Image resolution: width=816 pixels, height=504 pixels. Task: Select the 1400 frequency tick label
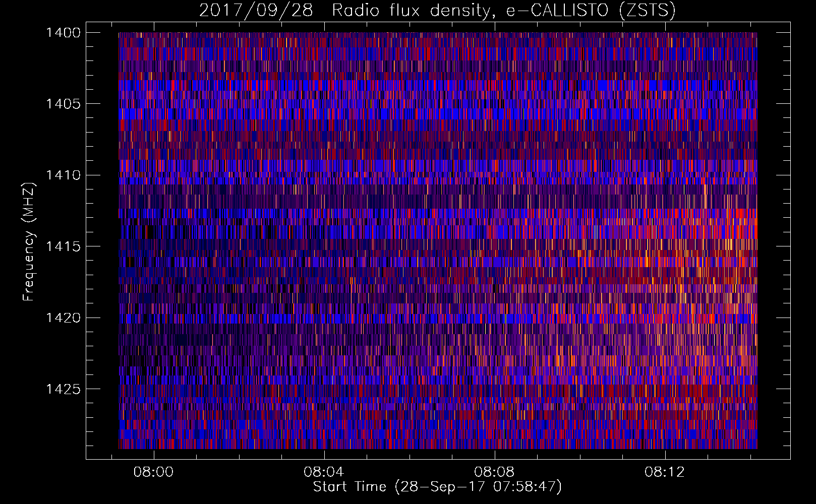point(63,33)
